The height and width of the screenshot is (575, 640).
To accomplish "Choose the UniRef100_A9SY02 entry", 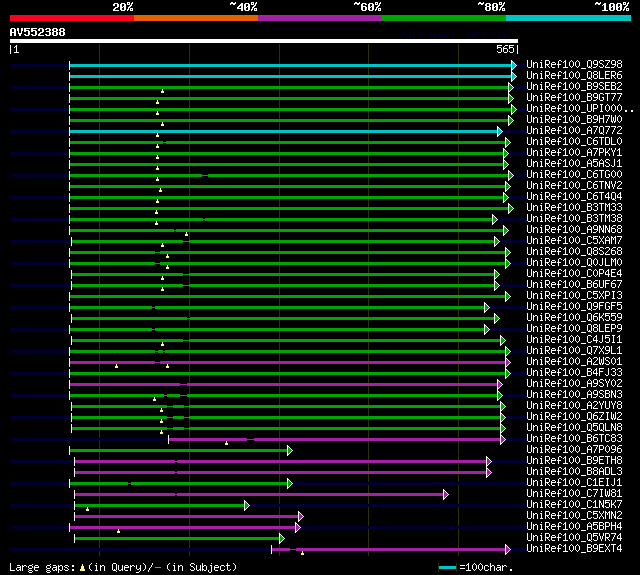I will pyautogui.click(x=574, y=384).
